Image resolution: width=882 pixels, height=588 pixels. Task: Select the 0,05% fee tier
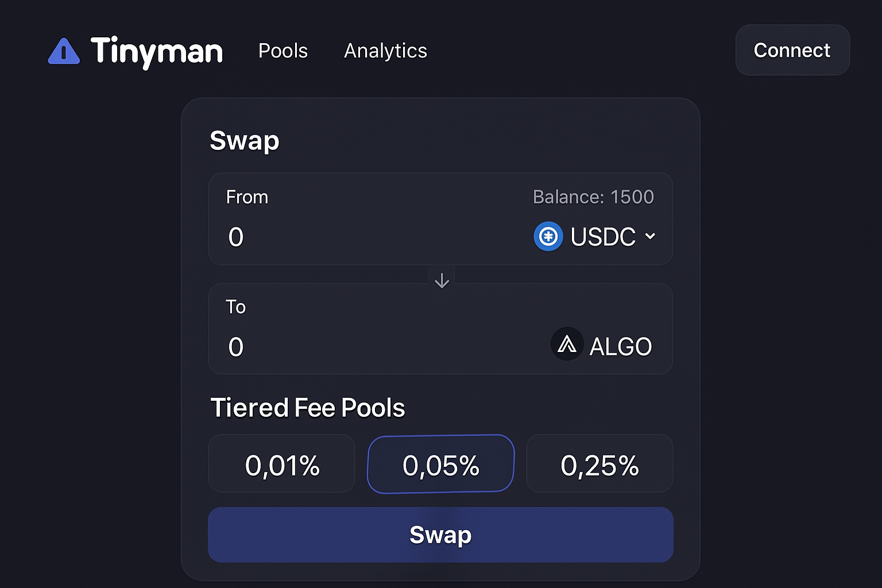[x=440, y=464]
